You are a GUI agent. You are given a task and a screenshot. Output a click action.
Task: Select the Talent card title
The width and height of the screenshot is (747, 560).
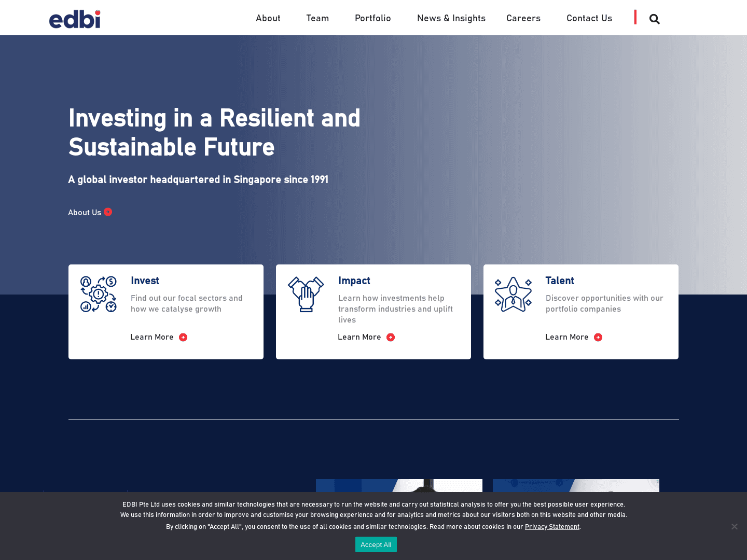[559, 281]
